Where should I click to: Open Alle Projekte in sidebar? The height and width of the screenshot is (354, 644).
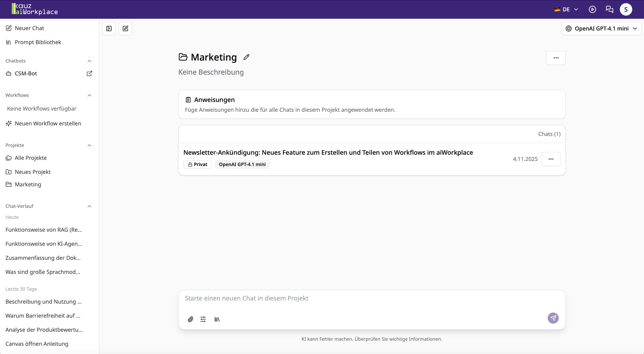click(x=30, y=158)
